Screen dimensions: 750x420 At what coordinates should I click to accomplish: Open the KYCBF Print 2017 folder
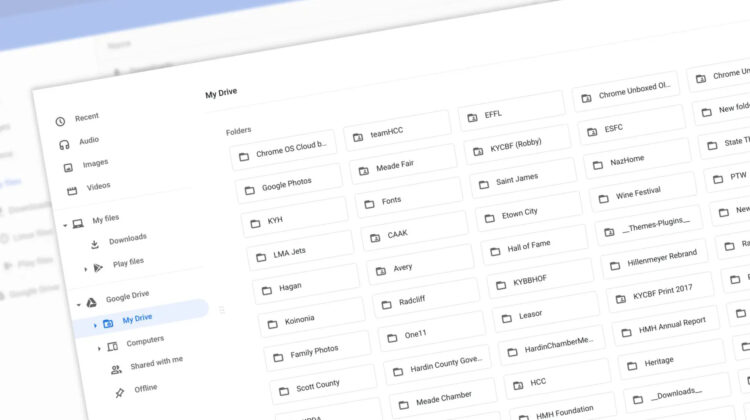pyautogui.click(x=660, y=295)
